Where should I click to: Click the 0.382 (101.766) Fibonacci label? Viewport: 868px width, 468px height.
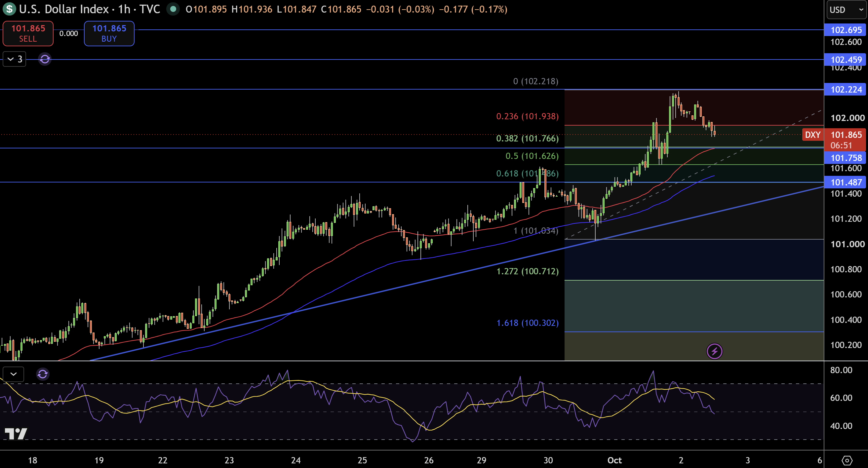click(527, 138)
